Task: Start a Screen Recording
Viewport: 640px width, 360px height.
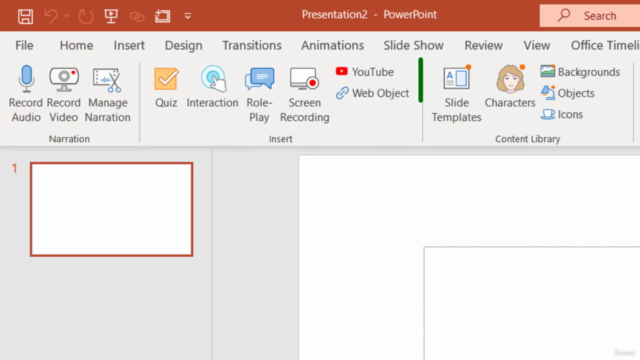Action: tap(304, 94)
